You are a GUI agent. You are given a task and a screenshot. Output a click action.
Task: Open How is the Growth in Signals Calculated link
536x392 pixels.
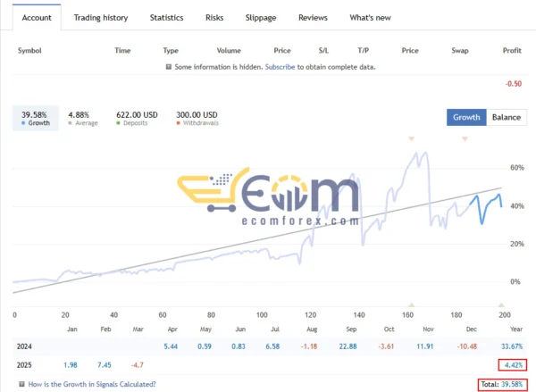click(92, 384)
